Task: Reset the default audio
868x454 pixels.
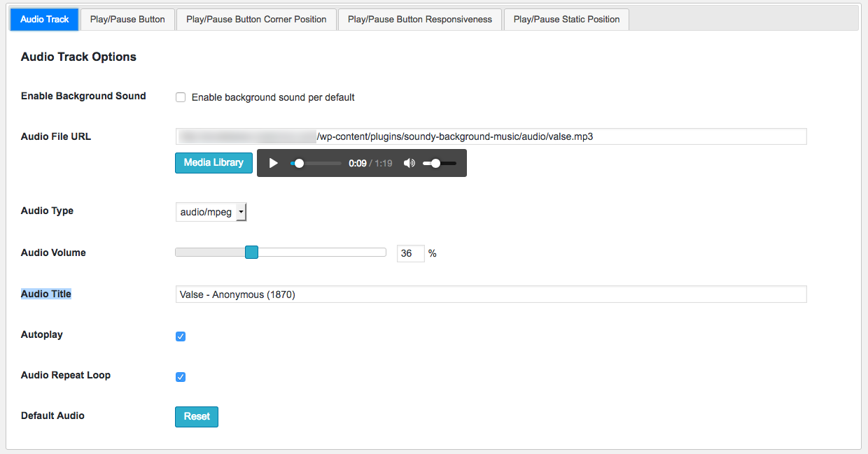Action: (197, 416)
